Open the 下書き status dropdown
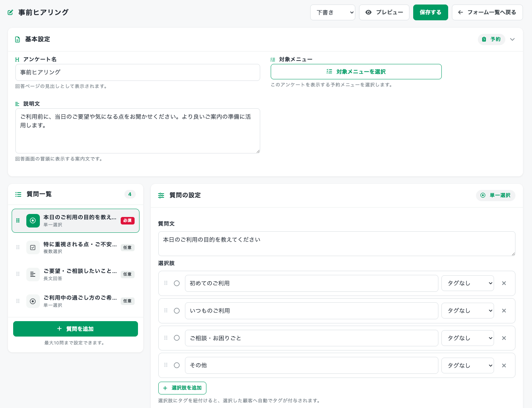 [333, 12]
